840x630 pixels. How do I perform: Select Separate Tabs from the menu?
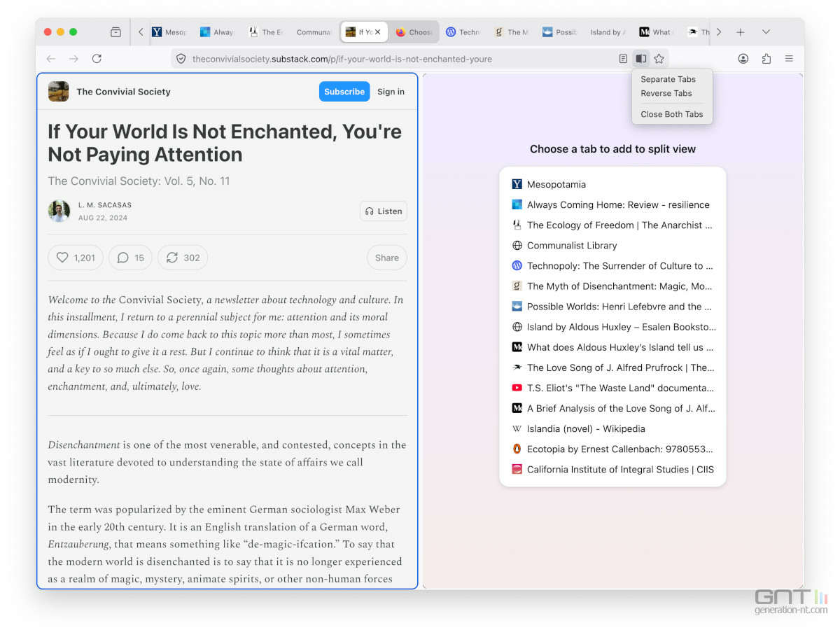(668, 79)
